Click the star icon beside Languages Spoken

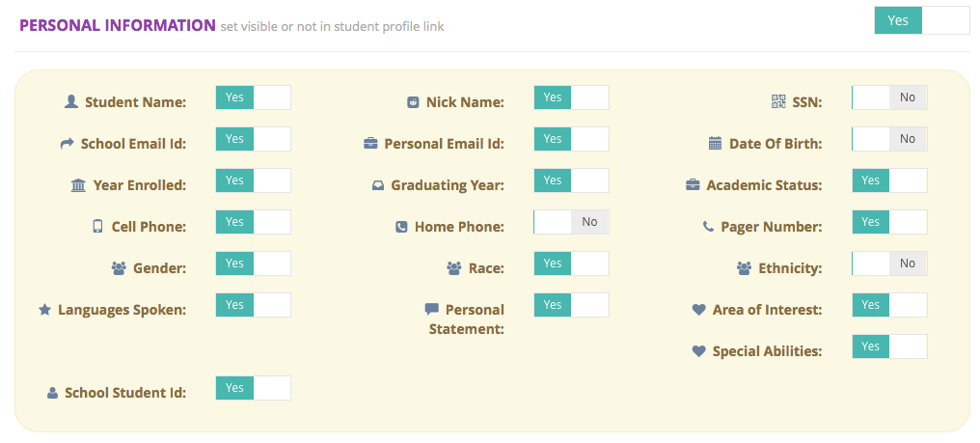tap(44, 310)
